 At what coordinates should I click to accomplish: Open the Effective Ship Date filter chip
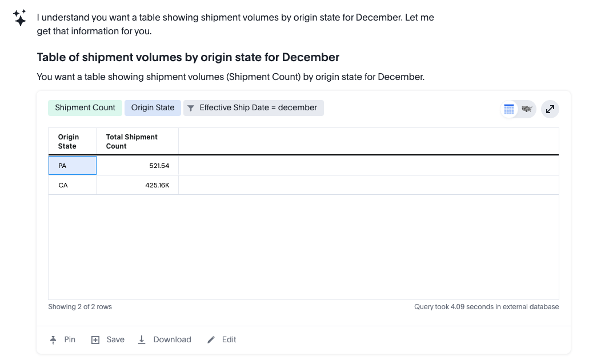254,108
